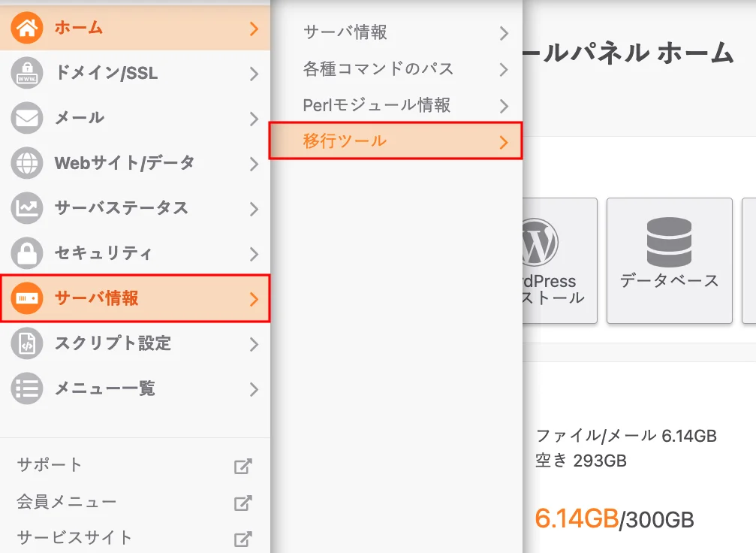756x553 pixels.
Task: Click the Mail envelope icon
Action: (x=27, y=118)
